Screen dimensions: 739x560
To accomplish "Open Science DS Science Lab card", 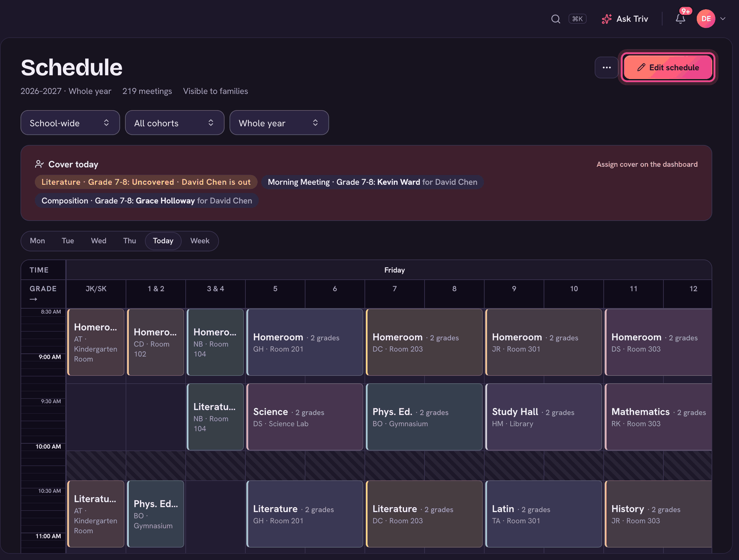I will click(305, 417).
